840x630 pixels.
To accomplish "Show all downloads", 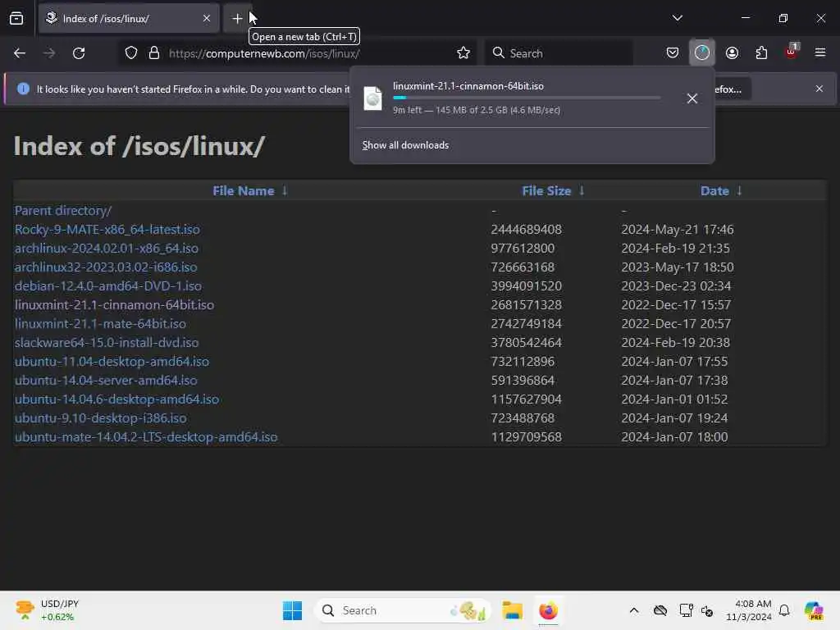I will point(405,145).
